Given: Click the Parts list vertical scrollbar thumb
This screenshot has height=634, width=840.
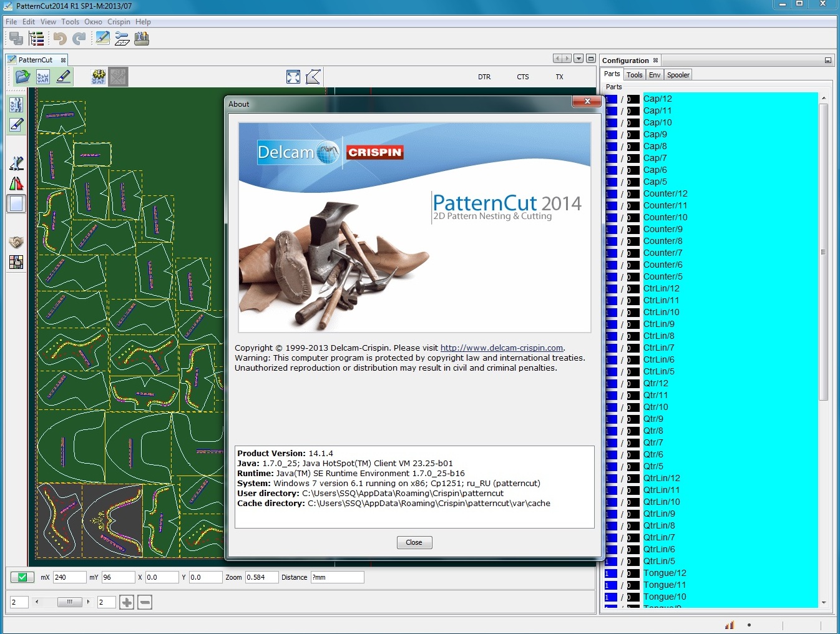Looking at the screenshot, I should (x=823, y=252).
